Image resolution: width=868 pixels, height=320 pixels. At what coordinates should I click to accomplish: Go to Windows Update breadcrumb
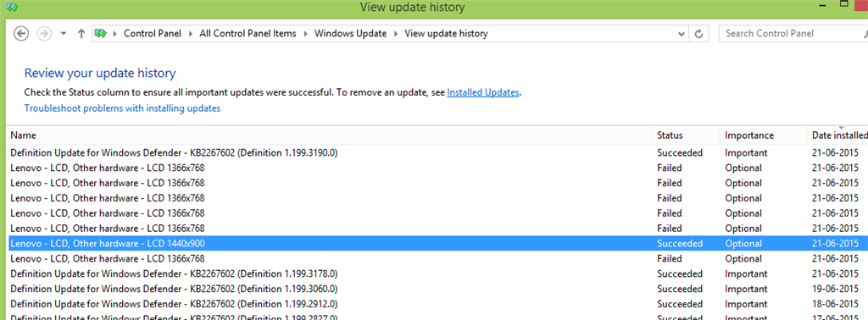coord(350,34)
